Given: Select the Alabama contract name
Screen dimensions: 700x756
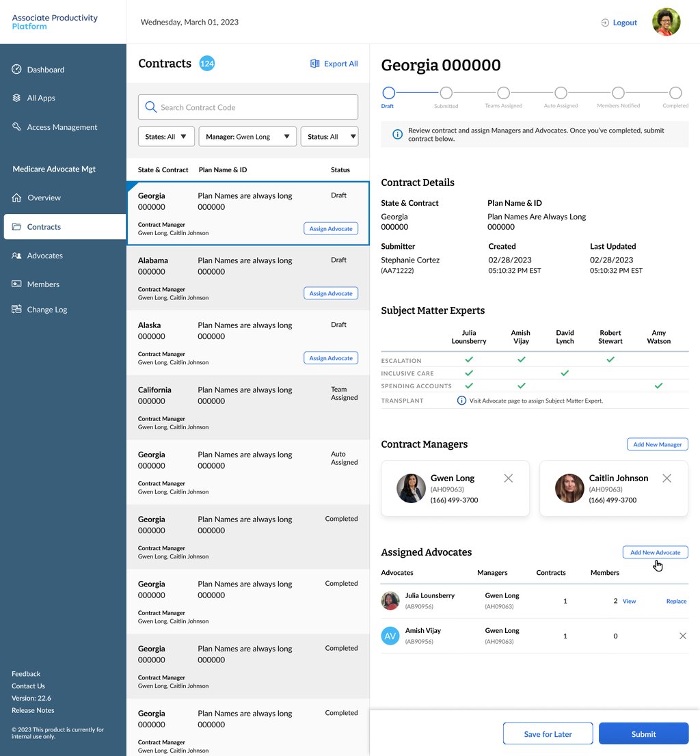Looking at the screenshot, I should 153,260.
